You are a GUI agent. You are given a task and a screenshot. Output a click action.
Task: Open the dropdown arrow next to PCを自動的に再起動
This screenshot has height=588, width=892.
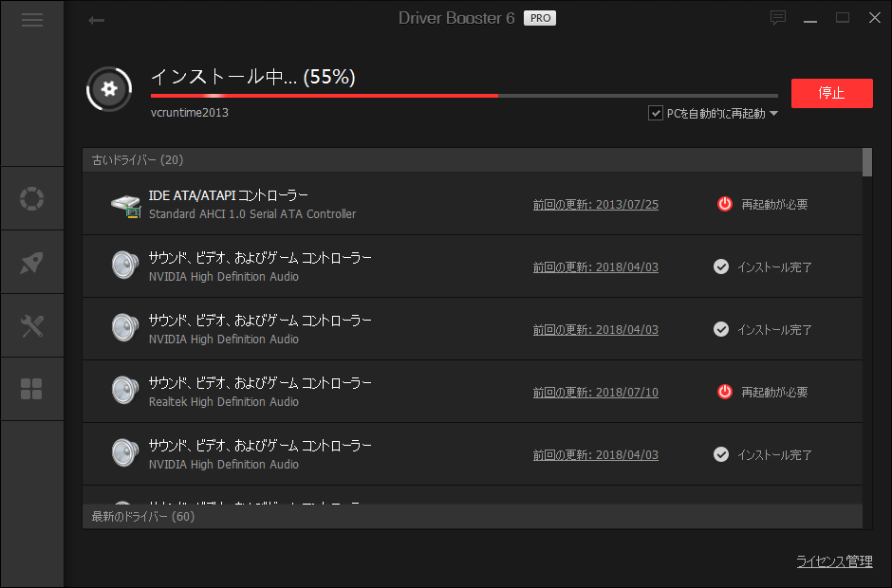click(x=773, y=114)
